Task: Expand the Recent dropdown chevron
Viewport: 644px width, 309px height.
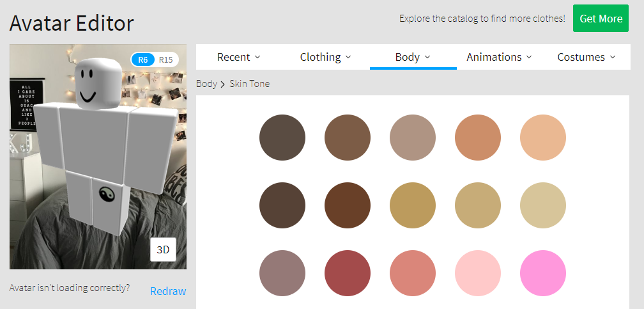Action: [257, 57]
